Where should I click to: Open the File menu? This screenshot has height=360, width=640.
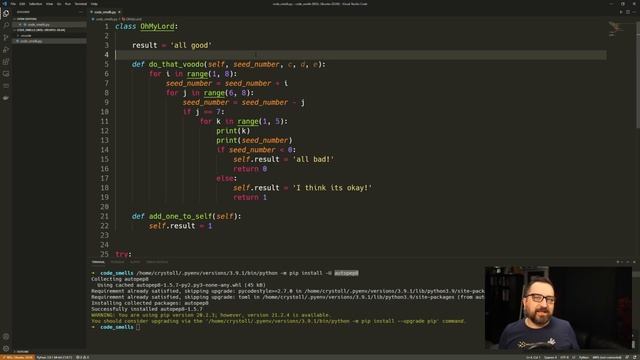point(13,4)
